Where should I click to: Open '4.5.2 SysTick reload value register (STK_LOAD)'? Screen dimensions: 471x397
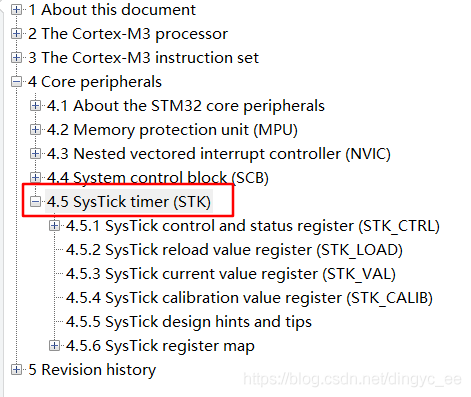click(x=234, y=250)
